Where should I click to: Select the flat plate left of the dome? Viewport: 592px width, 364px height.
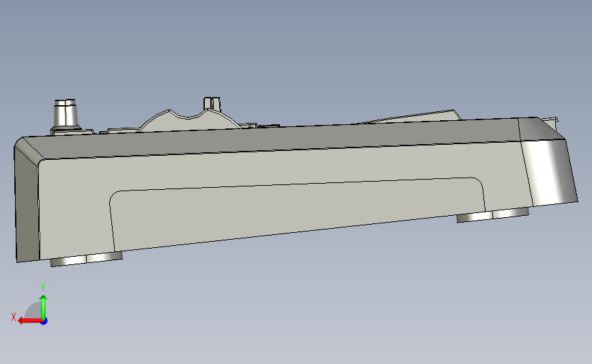coord(122,130)
